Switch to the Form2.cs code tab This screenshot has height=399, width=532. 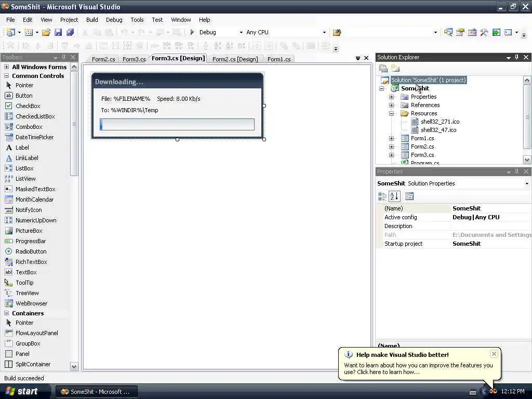tap(103, 59)
